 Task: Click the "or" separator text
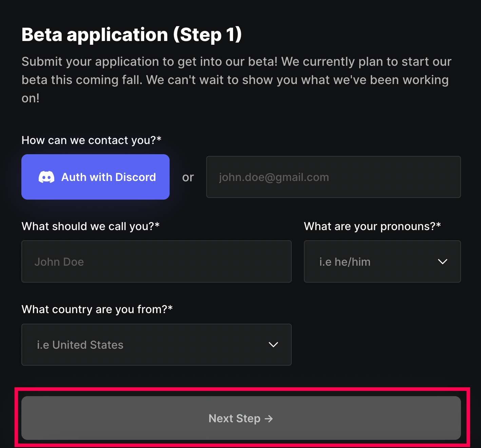(x=188, y=177)
